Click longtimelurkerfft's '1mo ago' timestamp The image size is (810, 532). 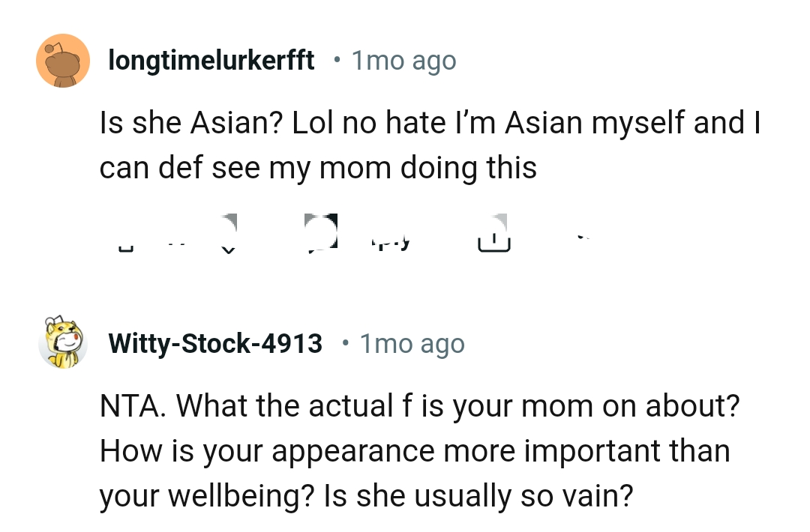[x=403, y=60]
